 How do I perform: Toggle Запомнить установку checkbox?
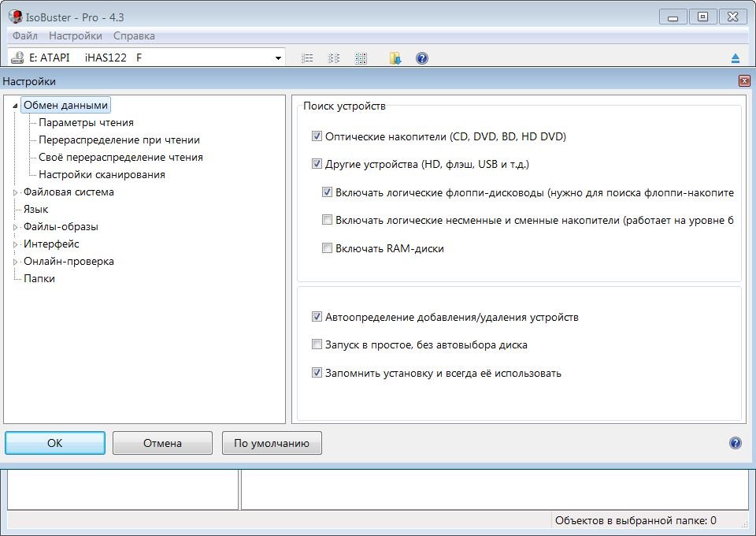[317, 373]
